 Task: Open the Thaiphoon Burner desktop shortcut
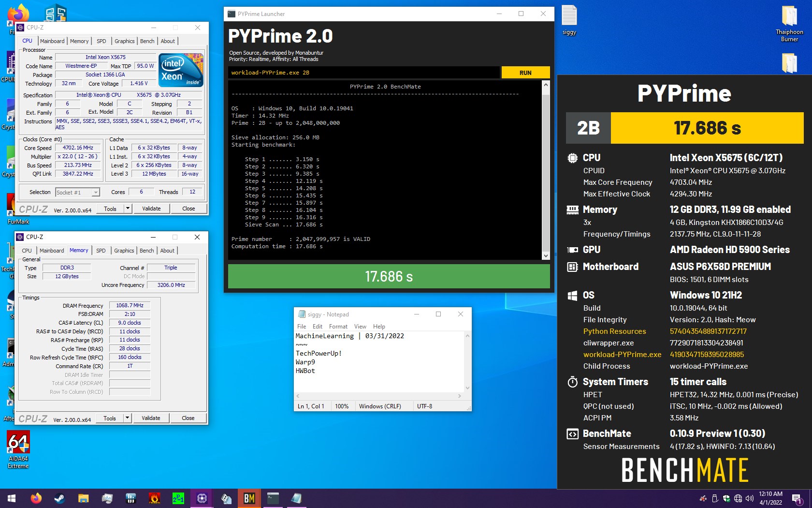pyautogui.click(x=789, y=23)
